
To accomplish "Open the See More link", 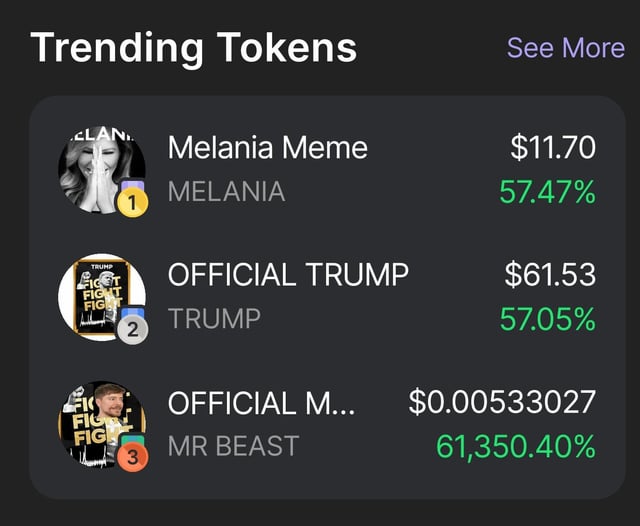I will click(x=565, y=48).
